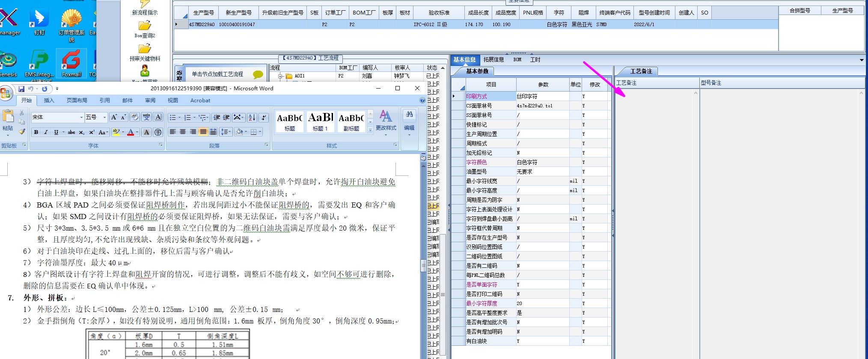Apply the 副标题 style from the gallery

[351, 122]
